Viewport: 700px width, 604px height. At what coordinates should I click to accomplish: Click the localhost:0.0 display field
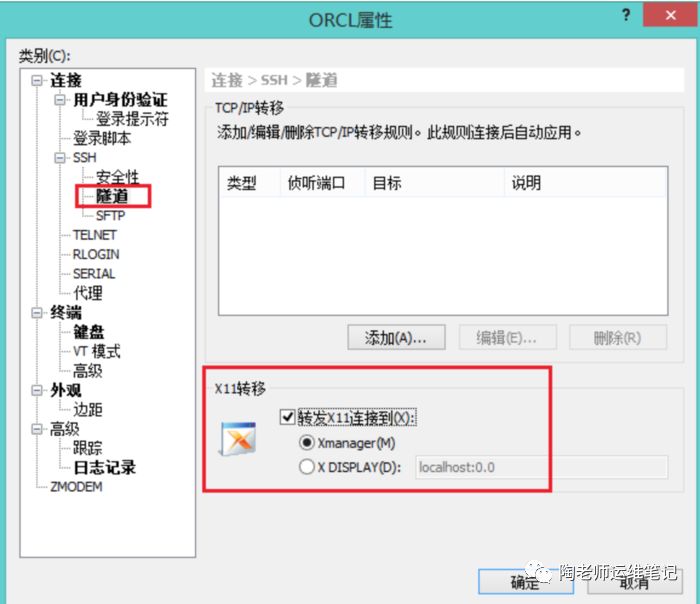click(x=542, y=467)
